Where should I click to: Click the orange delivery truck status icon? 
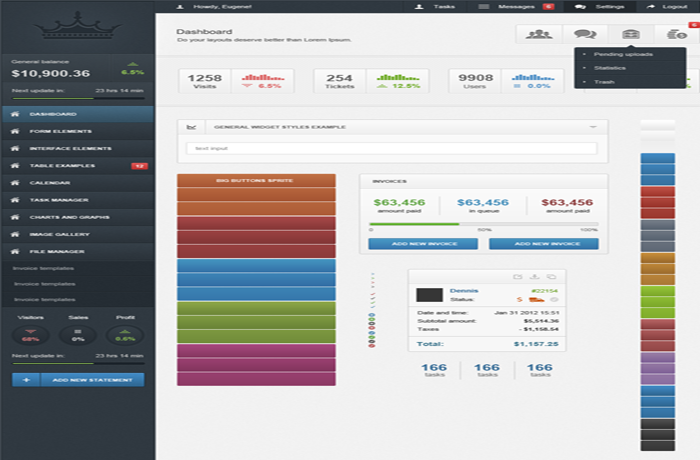click(536, 300)
